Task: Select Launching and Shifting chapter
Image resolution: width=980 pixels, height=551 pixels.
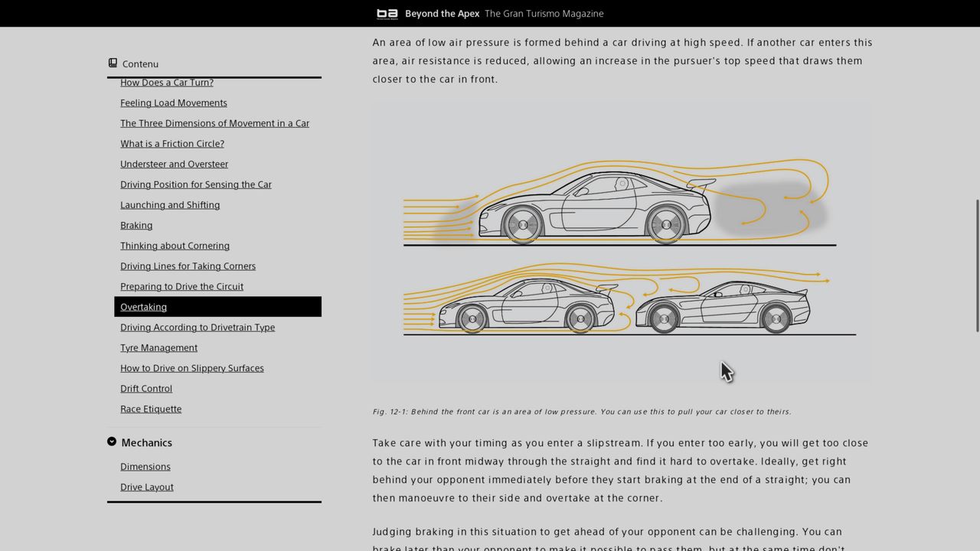Action: click(x=170, y=205)
